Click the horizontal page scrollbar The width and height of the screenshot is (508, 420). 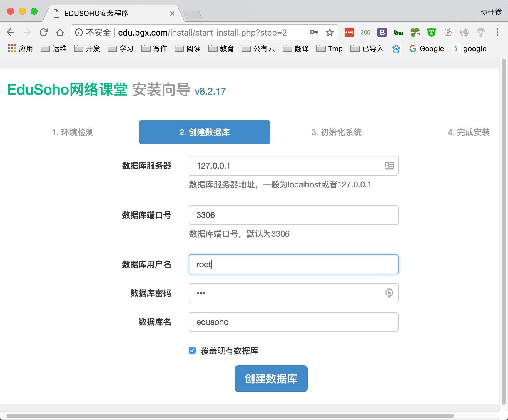[x=230, y=416]
